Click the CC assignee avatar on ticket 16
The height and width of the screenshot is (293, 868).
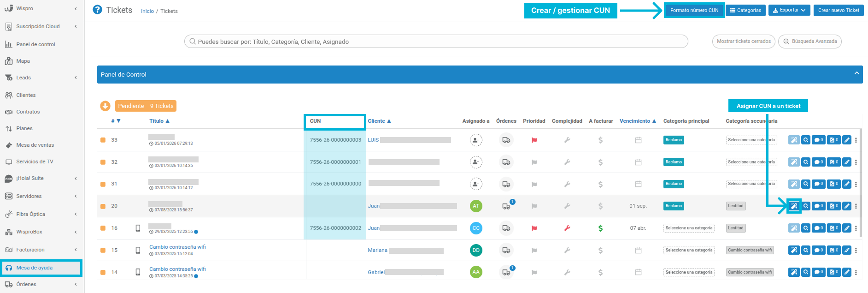[x=476, y=228]
